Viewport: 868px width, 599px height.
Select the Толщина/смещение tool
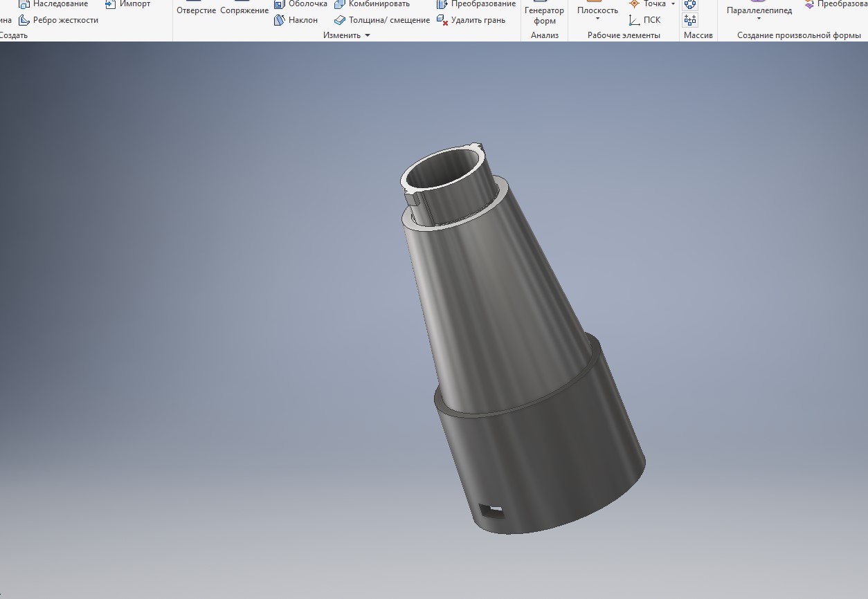tap(382, 20)
